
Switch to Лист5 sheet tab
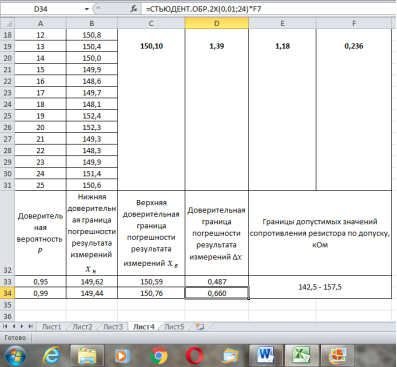(175, 327)
